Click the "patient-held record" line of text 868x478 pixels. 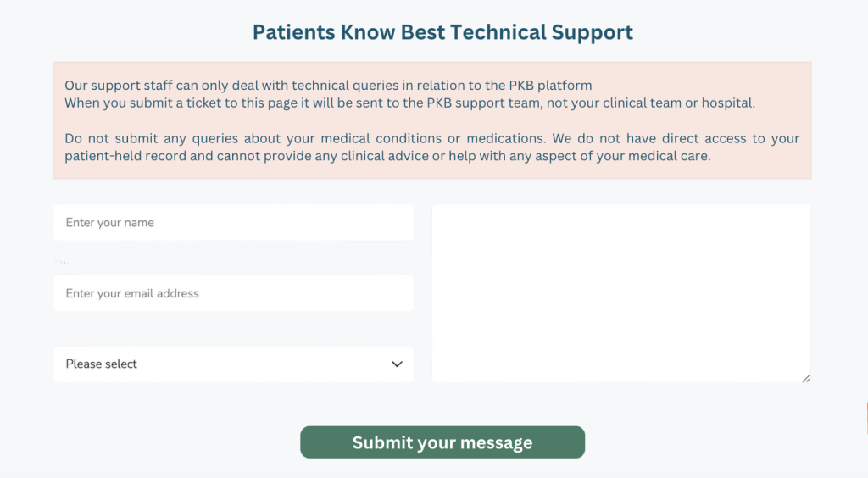387,156
